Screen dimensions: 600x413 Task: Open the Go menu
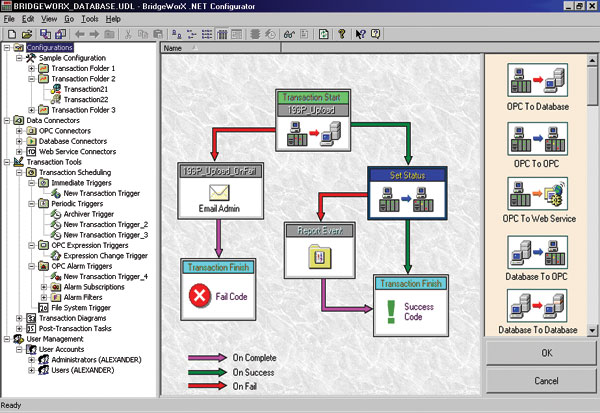[69, 19]
